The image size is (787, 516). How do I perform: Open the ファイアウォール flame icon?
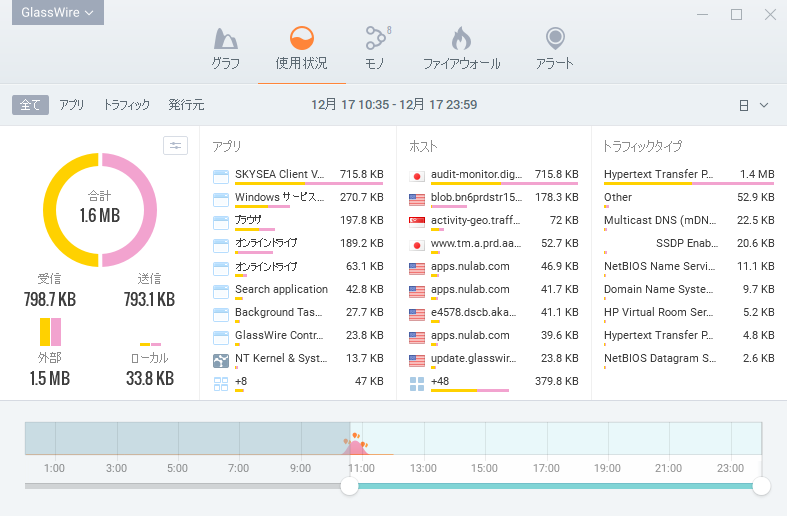point(461,39)
